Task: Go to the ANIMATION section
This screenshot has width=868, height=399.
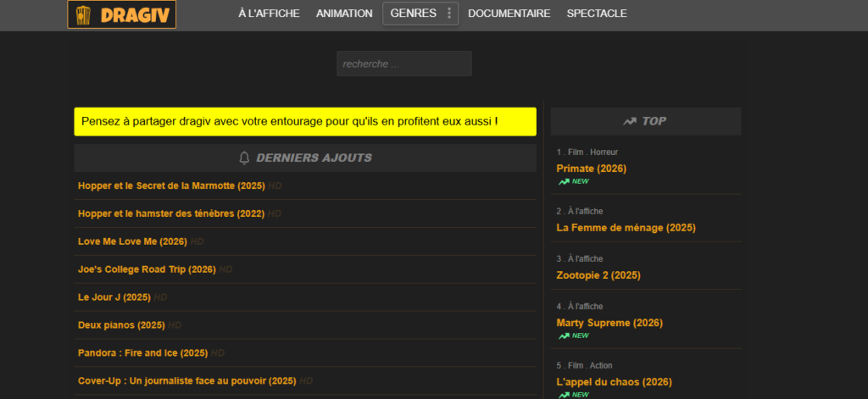Action: coord(343,14)
